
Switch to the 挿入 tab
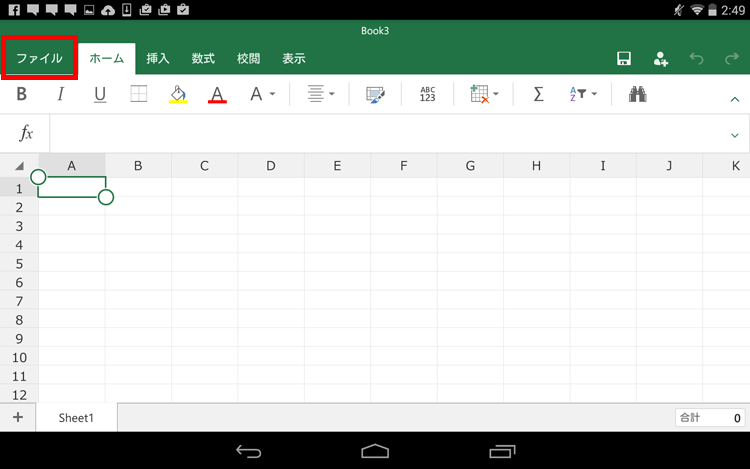[x=158, y=59]
